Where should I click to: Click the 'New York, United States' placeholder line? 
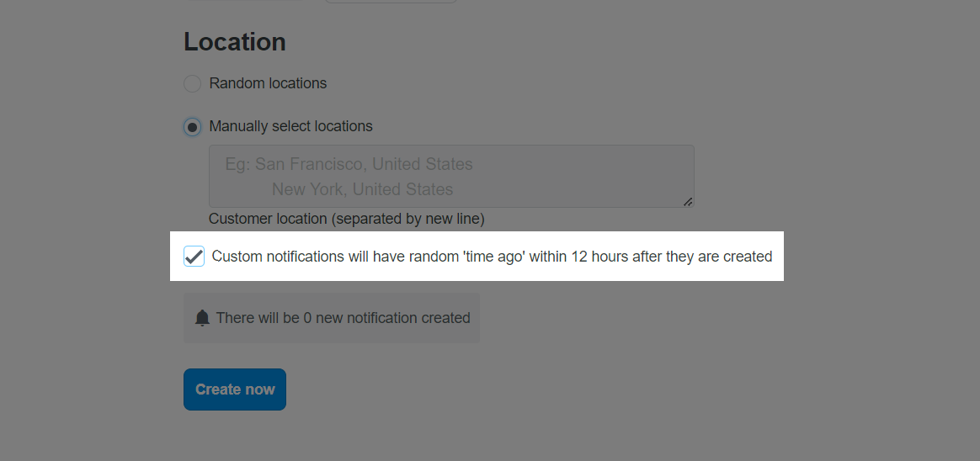point(363,189)
